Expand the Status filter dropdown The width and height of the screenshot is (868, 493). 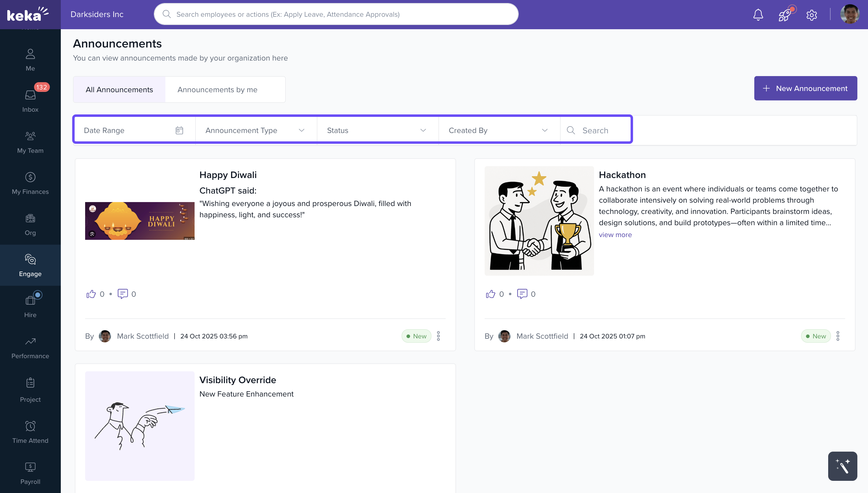377,130
